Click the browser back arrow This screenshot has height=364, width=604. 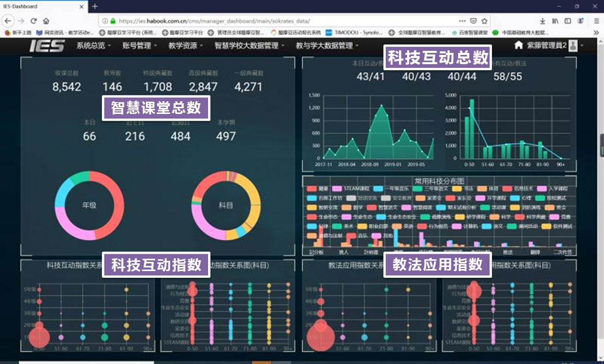point(8,21)
